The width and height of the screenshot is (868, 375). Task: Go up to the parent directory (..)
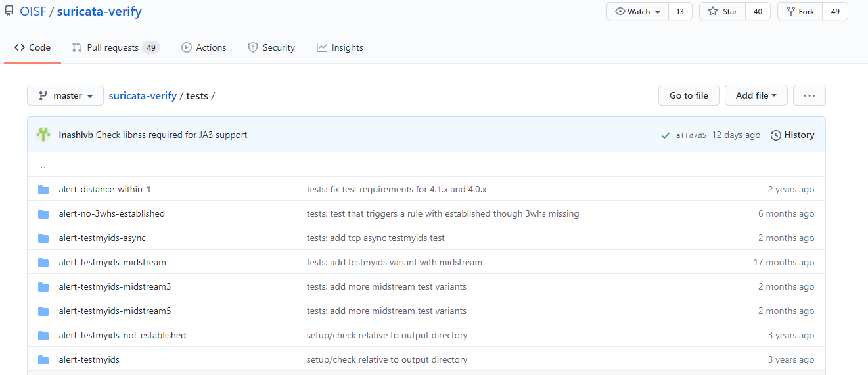pyautogui.click(x=43, y=165)
